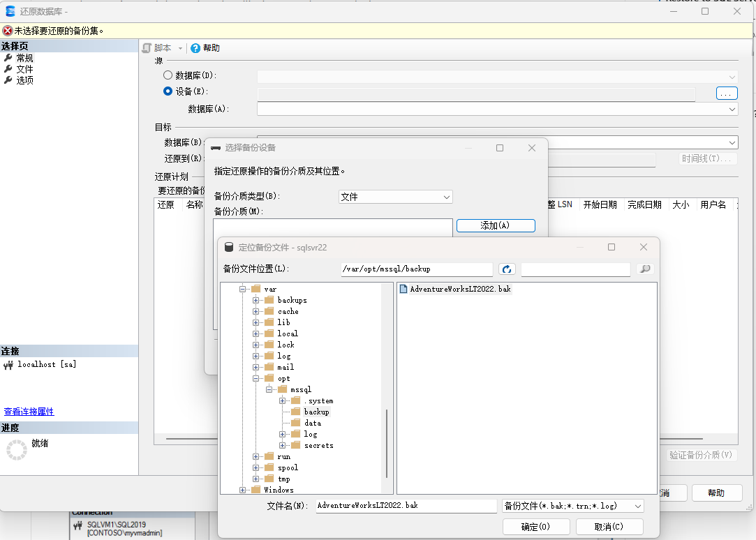Click the 文件名(N) input field
Viewport: 756px width, 540px height.
click(x=406, y=506)
